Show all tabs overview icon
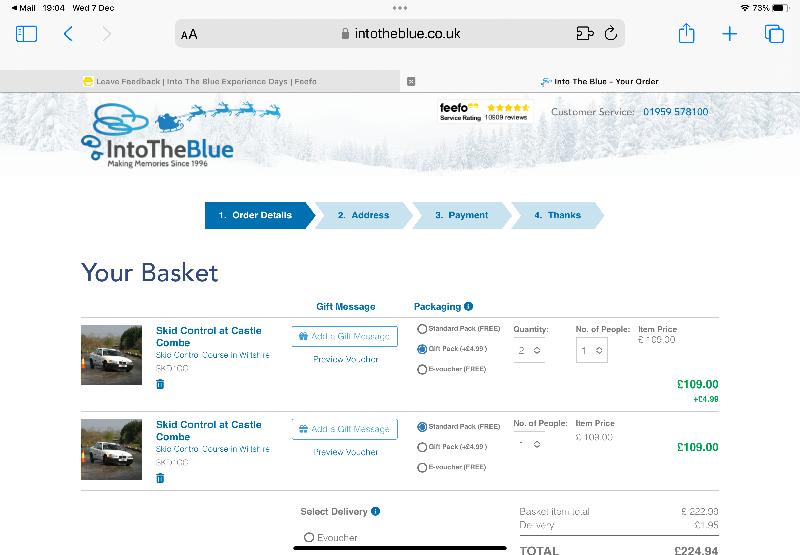This screenshot has width=800, height=555. [774, 34]
